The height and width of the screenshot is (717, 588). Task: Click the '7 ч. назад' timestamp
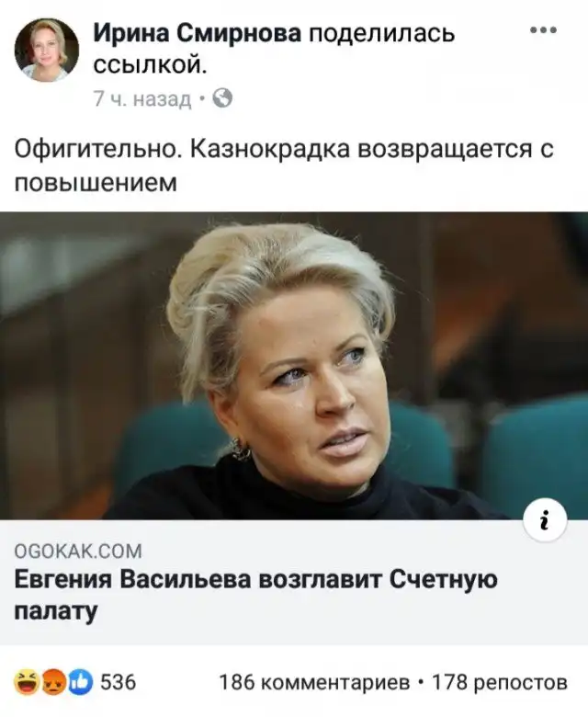pyautogui.click(x=142, y=98)
